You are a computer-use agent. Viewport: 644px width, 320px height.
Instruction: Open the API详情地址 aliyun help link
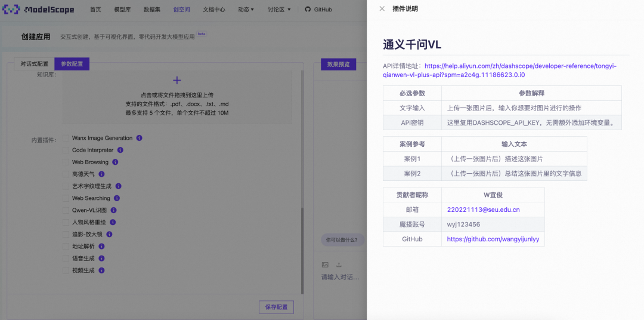500,70
